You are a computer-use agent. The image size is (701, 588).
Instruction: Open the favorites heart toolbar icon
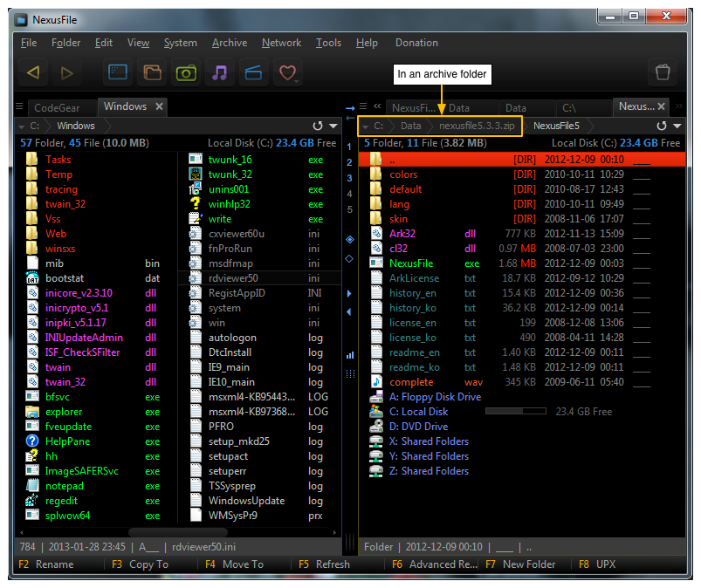(x=287, y=72)
